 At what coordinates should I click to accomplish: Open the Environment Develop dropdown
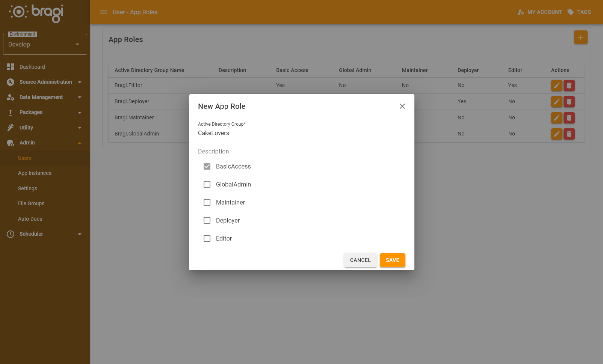coord(45,44)
